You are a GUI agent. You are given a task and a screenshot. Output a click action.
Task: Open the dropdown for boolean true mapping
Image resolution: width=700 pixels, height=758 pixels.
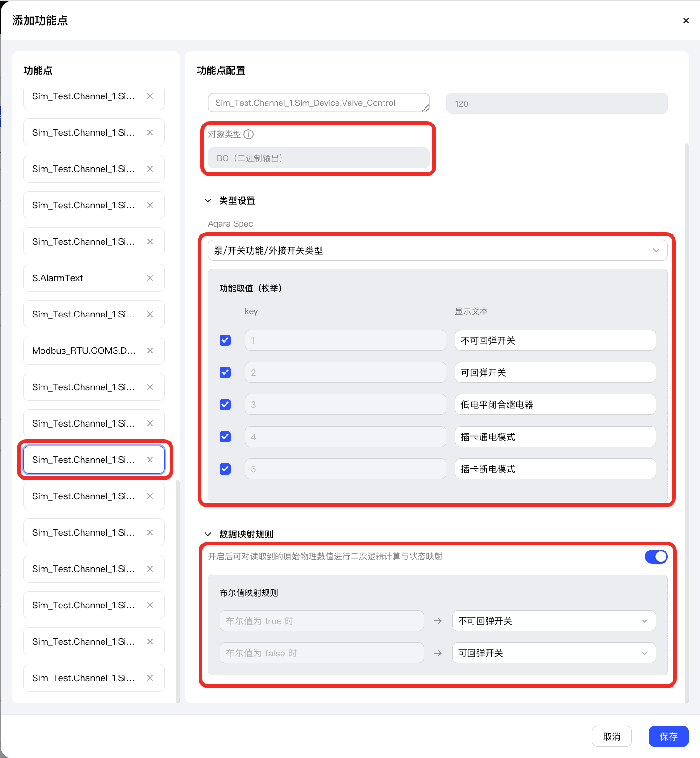pos(554,621)
